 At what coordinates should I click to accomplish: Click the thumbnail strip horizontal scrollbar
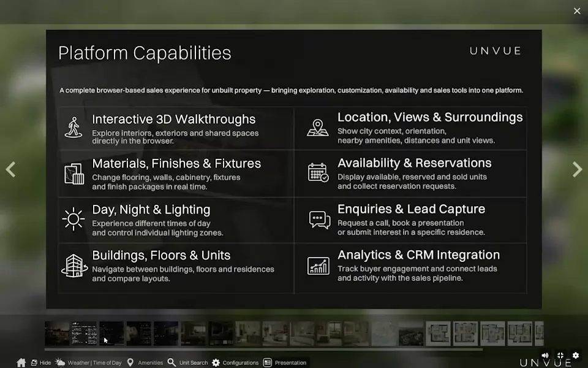[263, 349]
